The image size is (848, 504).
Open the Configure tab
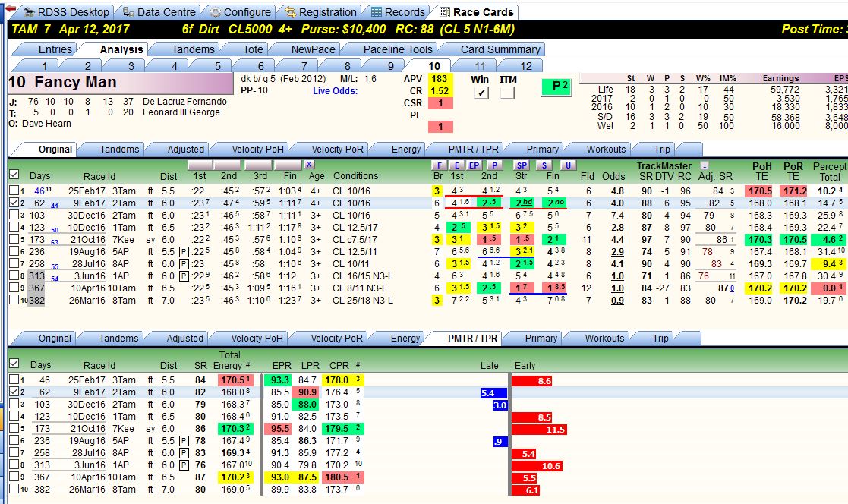(240, 12)
